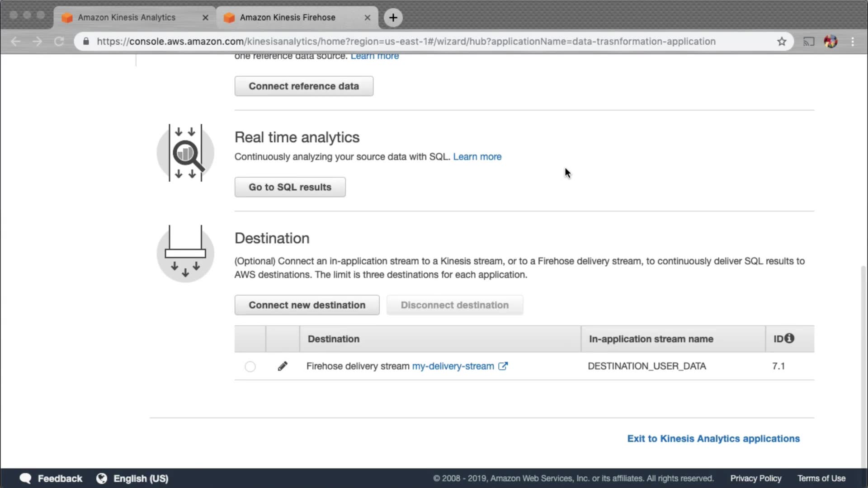This screenshot has height=488, width=868.
Task: Click the ID info icon in table header
Action: [x=789, y=338]
